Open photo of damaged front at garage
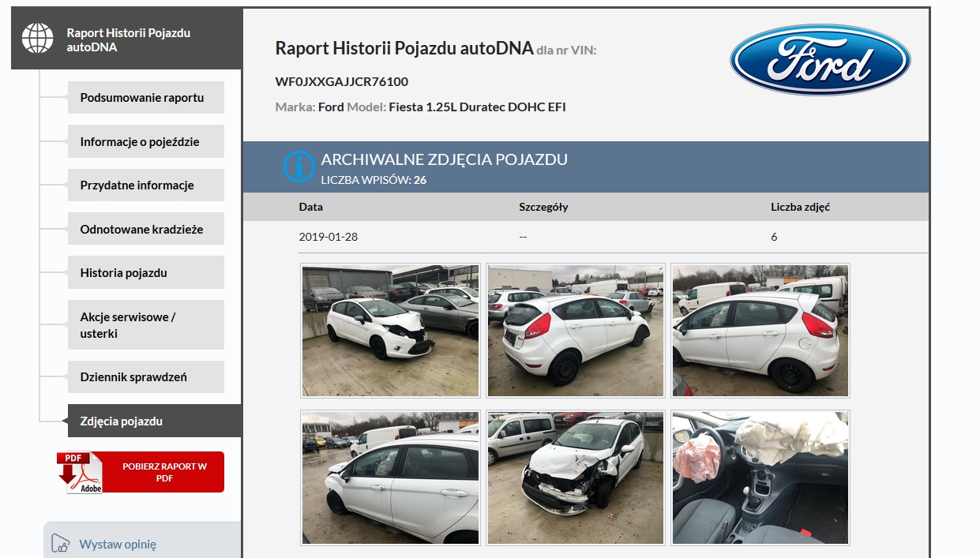Image resolution: width=980 pixels, height=558 pixels. pos(390,331)
